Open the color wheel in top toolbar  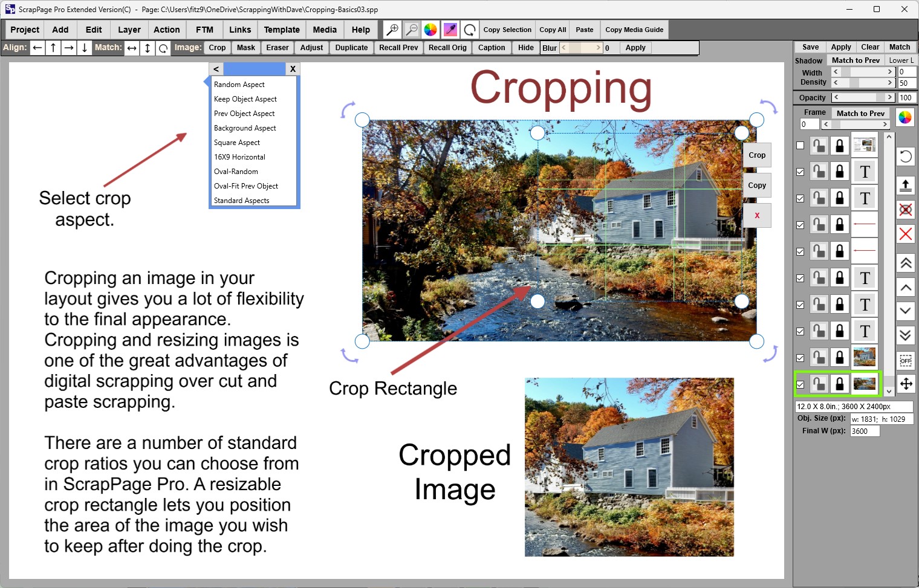pyautogui.click(x=430, y=30)
